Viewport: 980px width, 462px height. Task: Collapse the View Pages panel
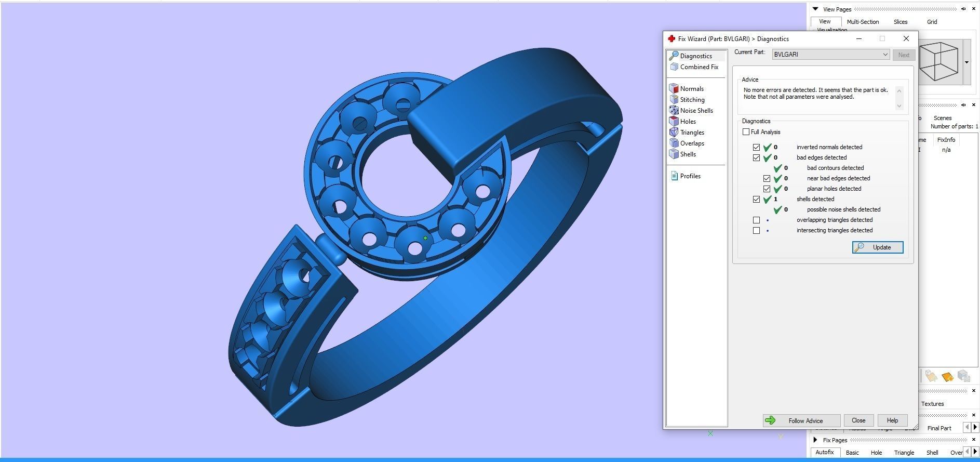click(815, 9)
